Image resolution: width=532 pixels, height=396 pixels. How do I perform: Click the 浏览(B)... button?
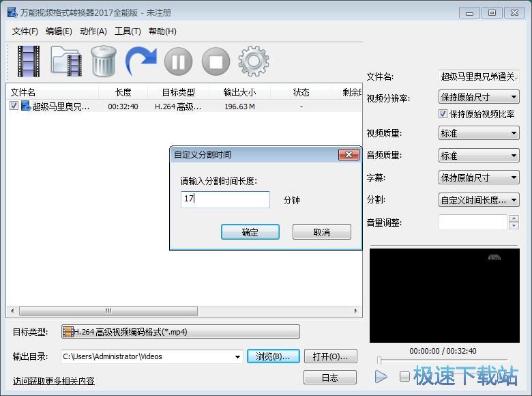pyautogui.click(x=273, y=356)
